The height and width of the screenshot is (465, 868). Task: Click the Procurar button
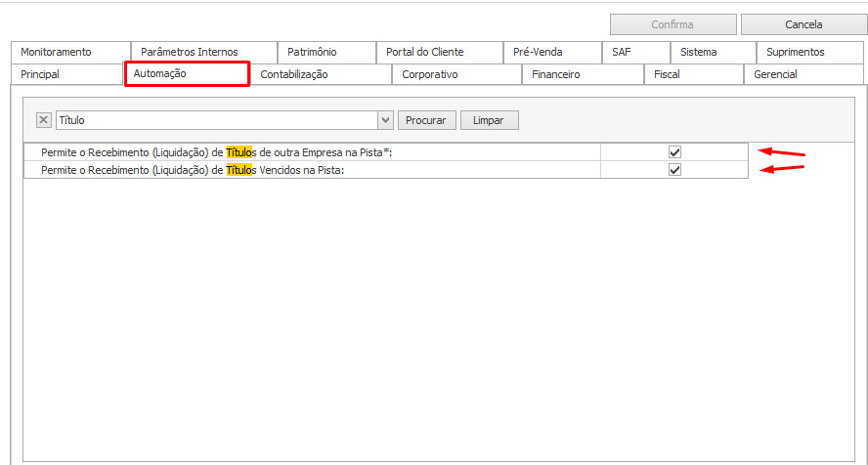pos(427,120)
